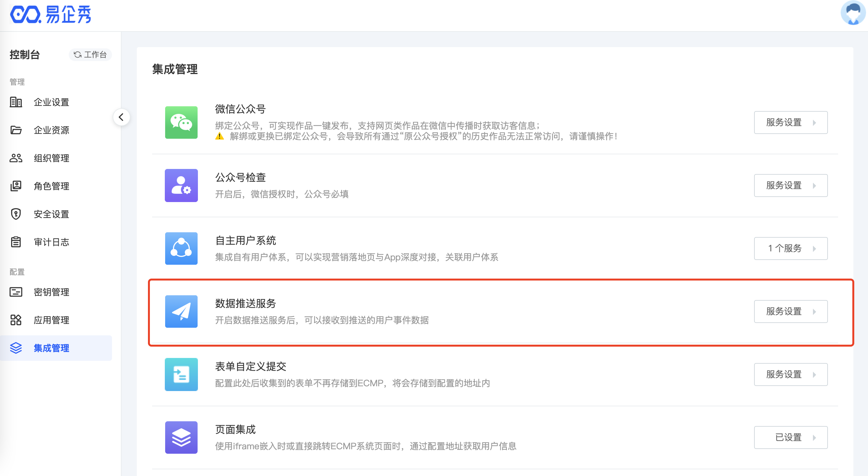Image resolution: width=868 pixels, height=476 pixels.
Task: Click the 页面集成 layers icon
Action: click(x=181, y=437)
